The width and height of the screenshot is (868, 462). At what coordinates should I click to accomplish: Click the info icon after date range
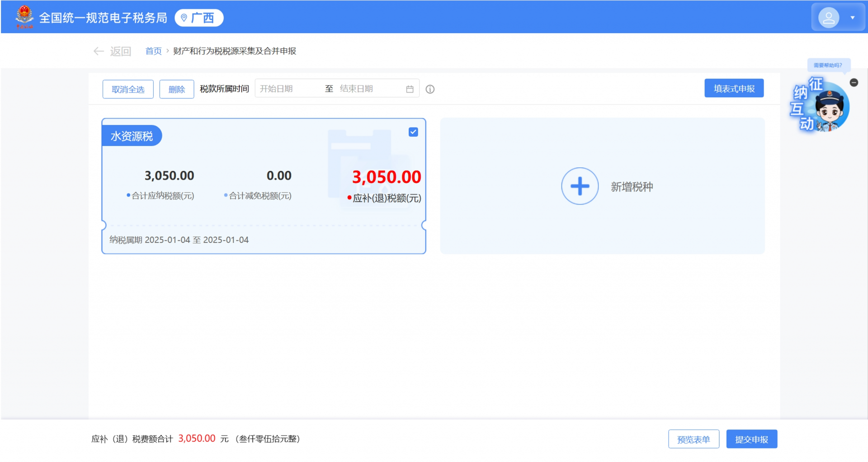point(430,89)
